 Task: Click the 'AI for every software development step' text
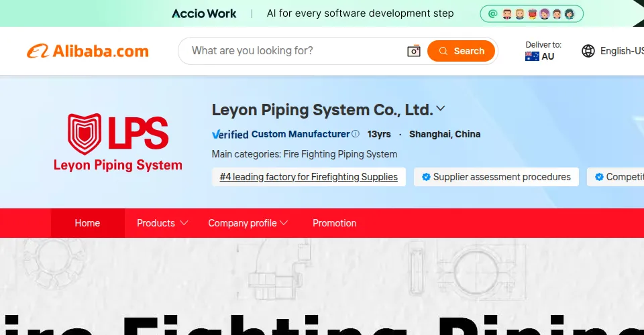coord(360,13)
